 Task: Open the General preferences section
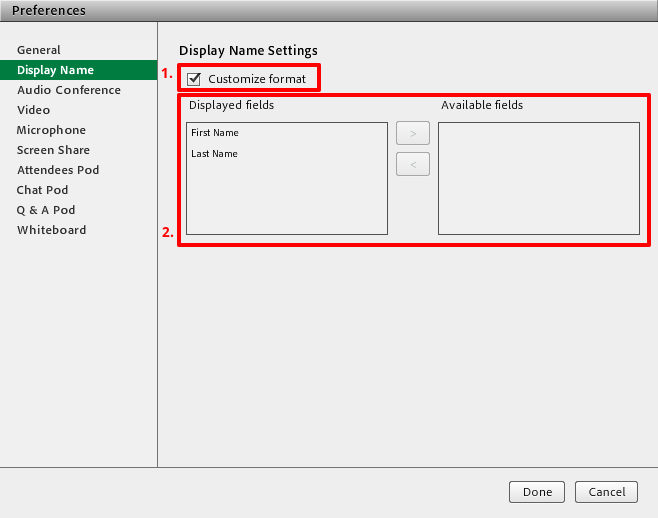tap(39, 50)
